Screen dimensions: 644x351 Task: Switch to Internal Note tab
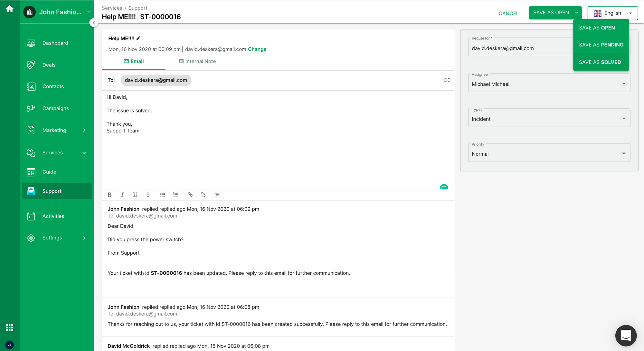click(197, 61)
